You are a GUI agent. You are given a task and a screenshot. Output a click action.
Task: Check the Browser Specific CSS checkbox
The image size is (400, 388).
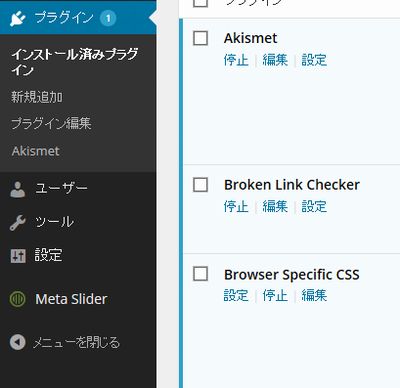200,274
